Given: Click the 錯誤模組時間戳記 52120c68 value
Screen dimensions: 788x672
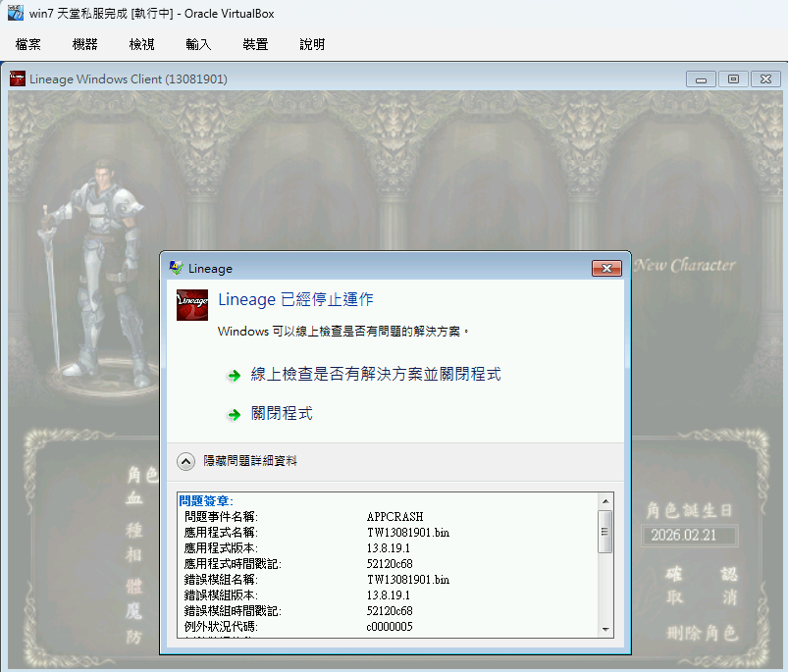Looking at the screenshot, I should click(x=390, y=611).
